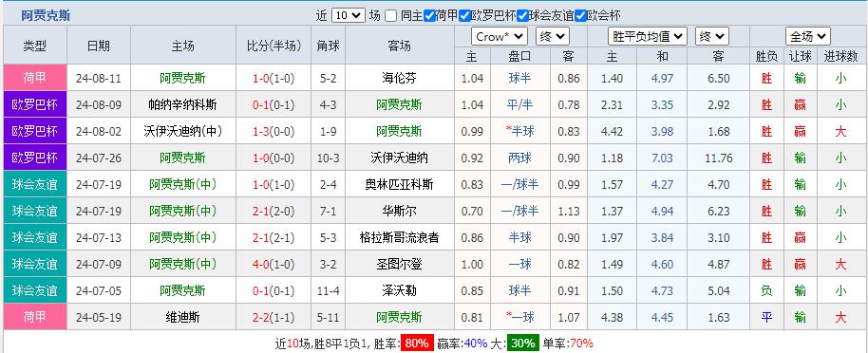The height and width of the screenshot is (353, 868).
Task: Click draw odds 7.03
Action: point(663,158)
